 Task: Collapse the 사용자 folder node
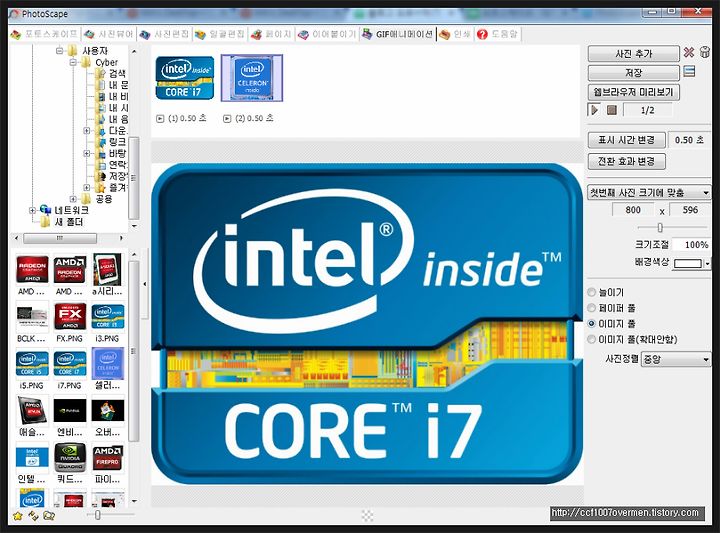coord(59,51)
